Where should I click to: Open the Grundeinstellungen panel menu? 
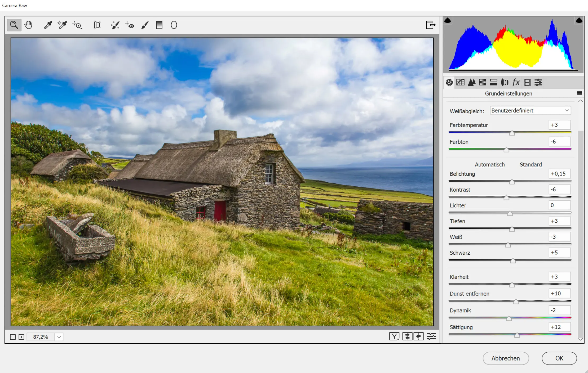click(579, 93)
